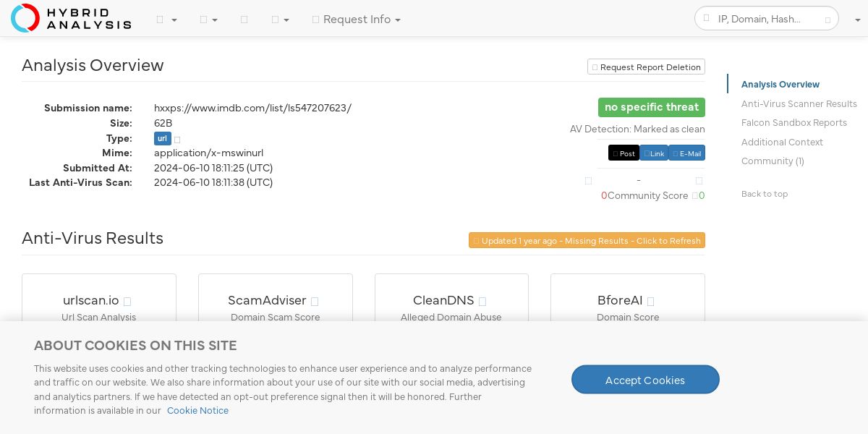Open the Cookie Notice link
Screen dimensions: 868x434
pos(197,411)
